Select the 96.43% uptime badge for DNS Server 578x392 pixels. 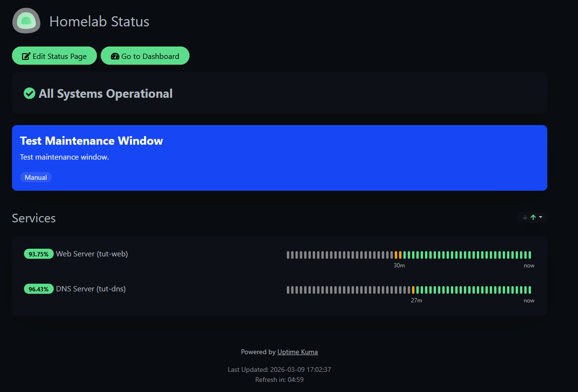click(39, 288)
